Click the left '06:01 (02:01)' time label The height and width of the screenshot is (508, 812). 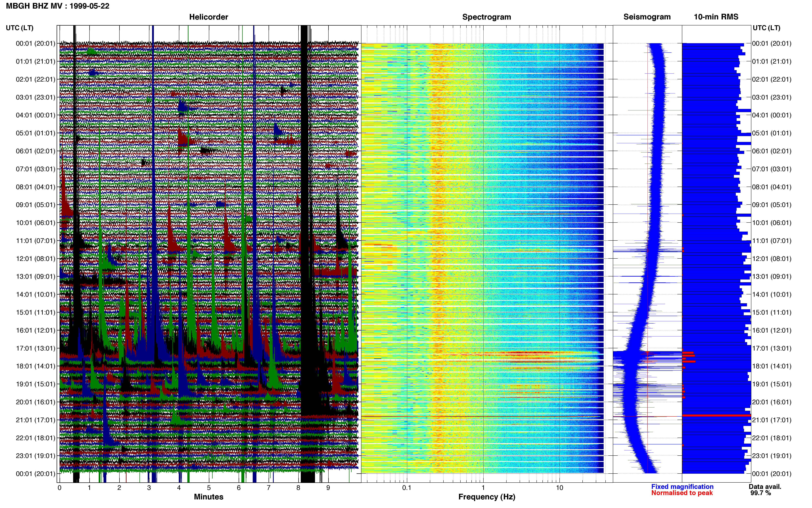tap(36, 151)
